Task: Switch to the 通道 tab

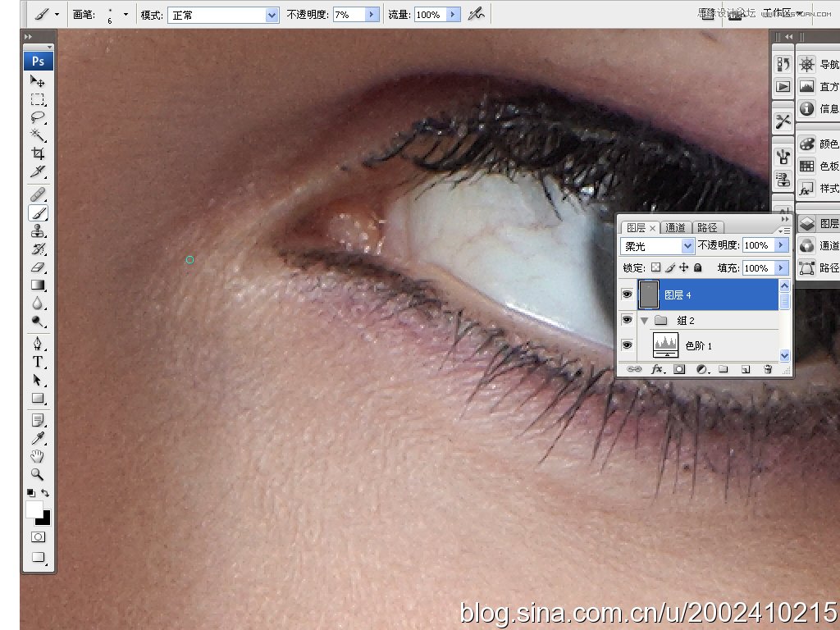Action: [x=675, y=228]
